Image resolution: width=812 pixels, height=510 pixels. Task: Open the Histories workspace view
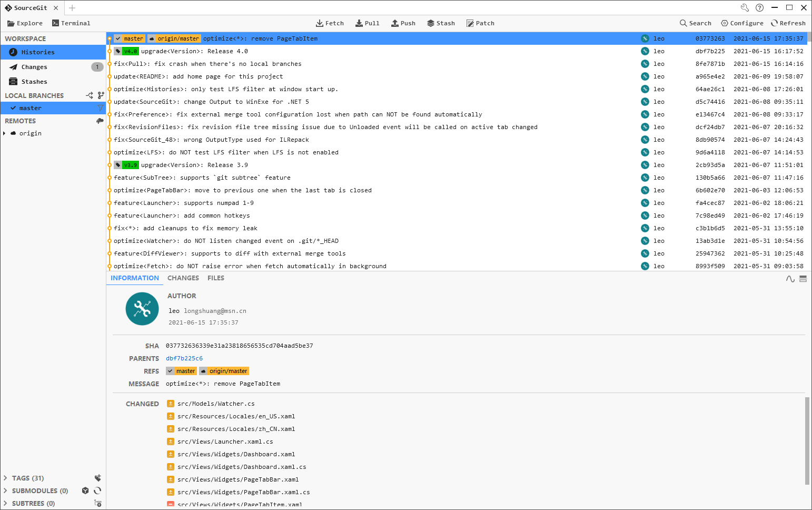[53, 52]
